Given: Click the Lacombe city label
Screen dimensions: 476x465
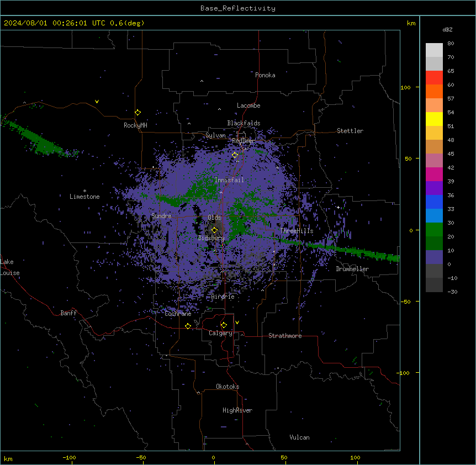Looking at the screenshot, I should [248, 105].
